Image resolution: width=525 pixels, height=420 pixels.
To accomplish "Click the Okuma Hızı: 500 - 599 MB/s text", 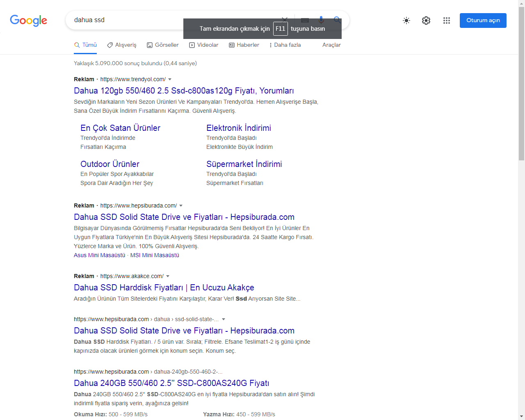I will pyautogui.click(x=111, y=414).
